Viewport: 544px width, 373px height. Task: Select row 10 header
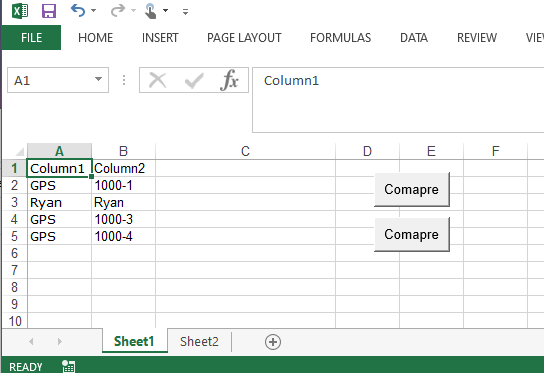[14, 321]
